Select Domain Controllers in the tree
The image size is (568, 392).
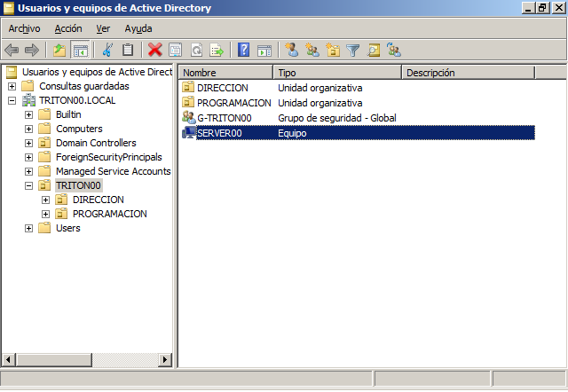[x=96, y=143]
